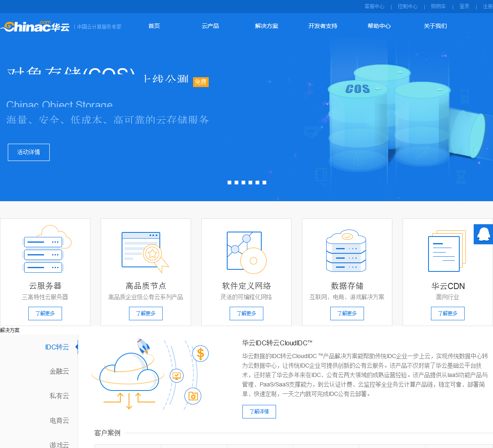Screen dimensions: 493x448
Task: Open the 帮助中心 navigation item
Action: [379, 26]
